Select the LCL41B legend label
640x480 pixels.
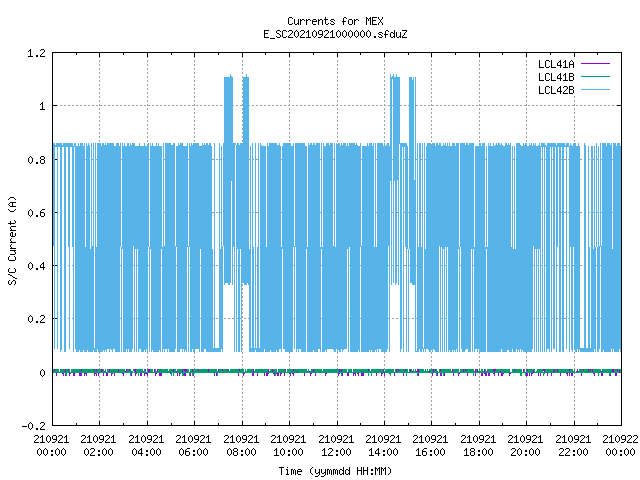(556, 77)
